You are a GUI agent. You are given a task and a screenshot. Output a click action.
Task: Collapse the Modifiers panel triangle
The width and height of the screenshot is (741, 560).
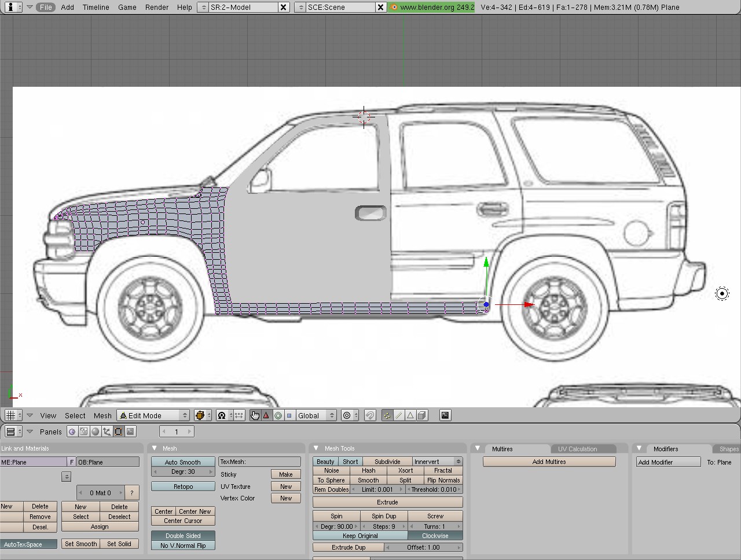point(639,448)
